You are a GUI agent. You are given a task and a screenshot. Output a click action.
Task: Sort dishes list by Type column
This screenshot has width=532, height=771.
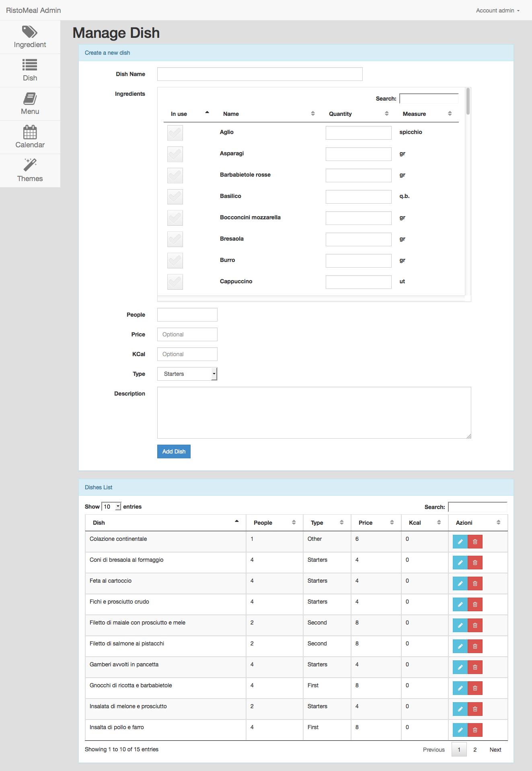tap(327, 523)
